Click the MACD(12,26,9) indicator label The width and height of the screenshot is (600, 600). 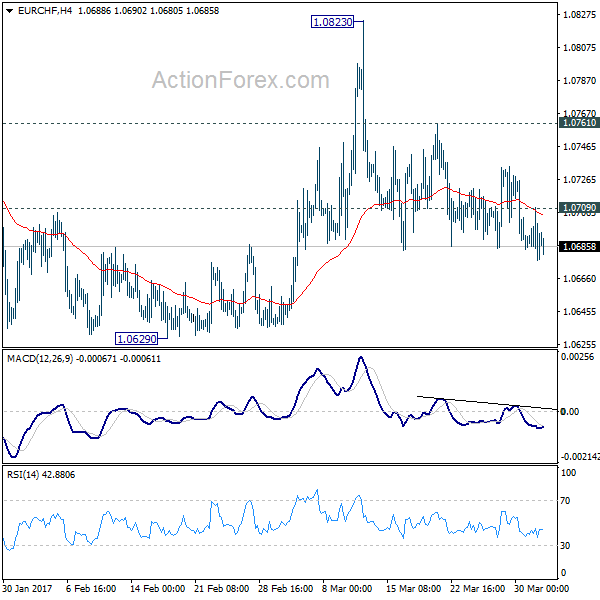[x=40, y=359]
